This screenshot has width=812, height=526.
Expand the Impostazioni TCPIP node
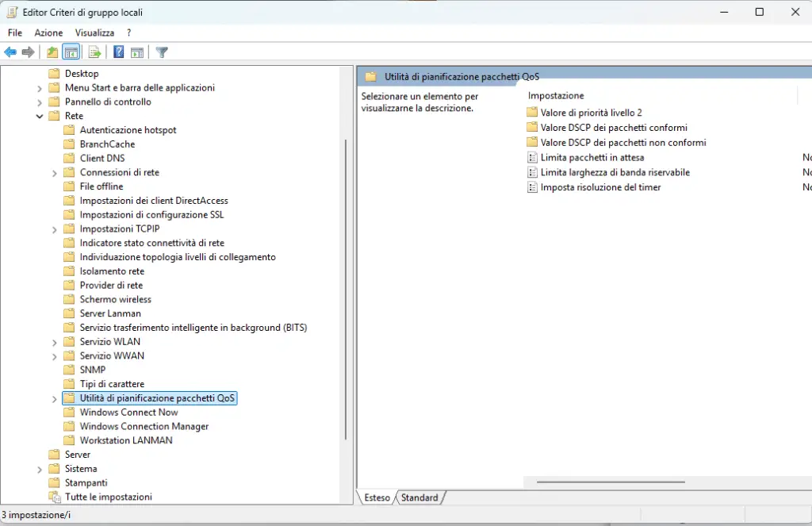tap(55, 229)
